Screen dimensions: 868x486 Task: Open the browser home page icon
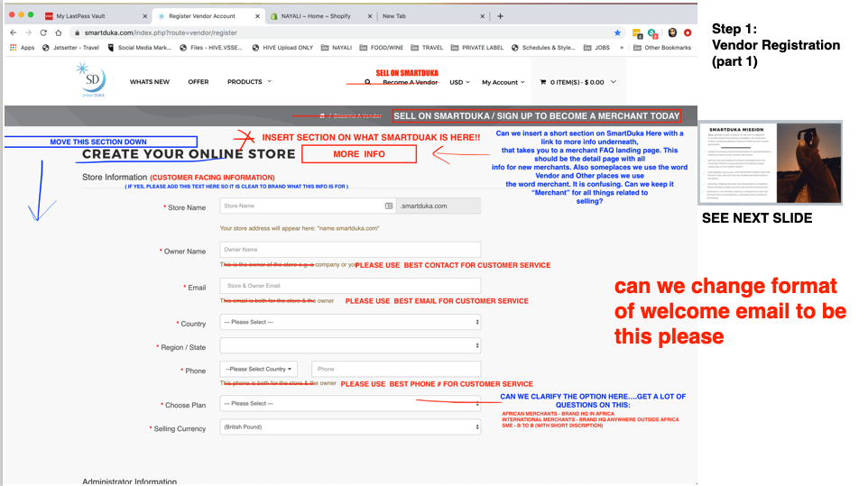coord(58,32)
